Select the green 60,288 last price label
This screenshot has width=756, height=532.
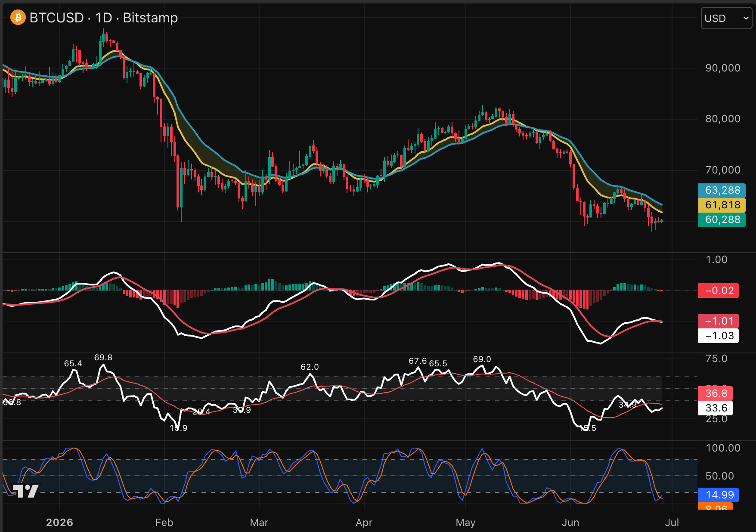click(722, 220)
